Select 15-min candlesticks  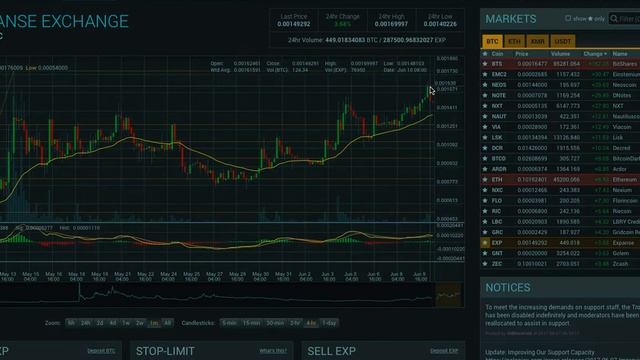click(251, 323)
